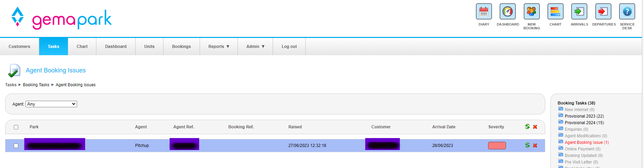Expand the Reports dropdown menu
644x168 pixels.
(219, 47)
